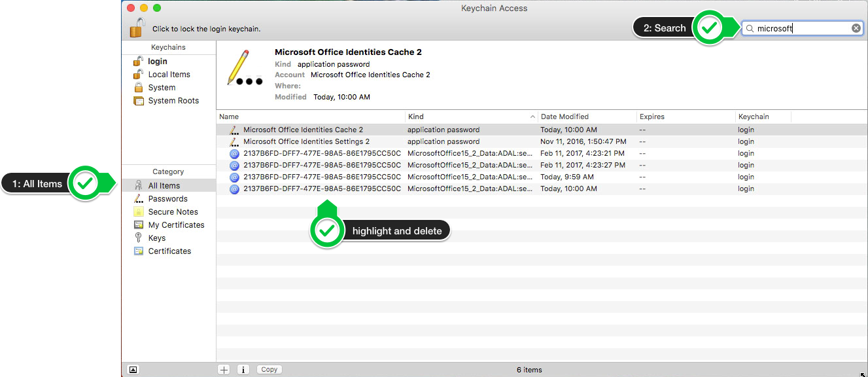Sort by Date Modified column
Viewport: 868px width, 377px height.
click(x=587, y=117)
